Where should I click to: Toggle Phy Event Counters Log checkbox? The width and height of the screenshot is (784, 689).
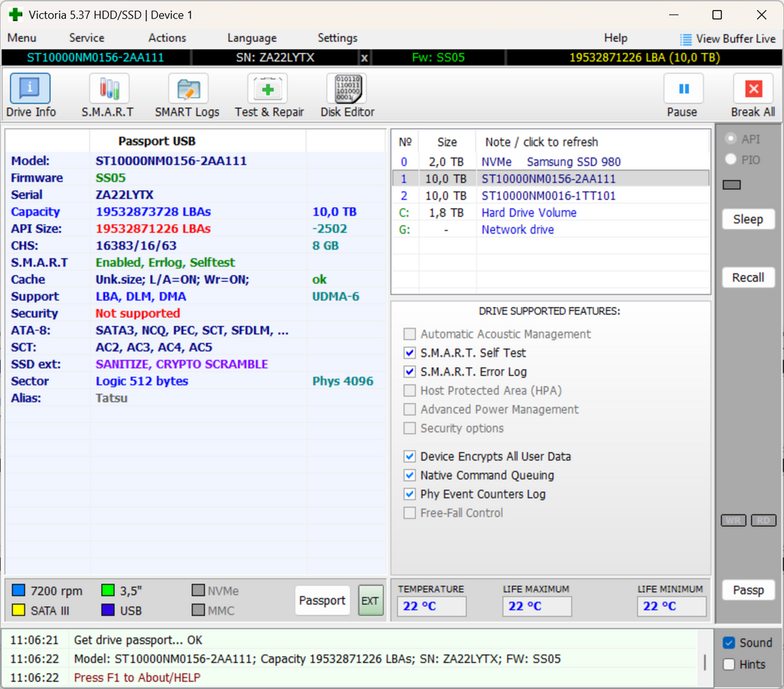pos(410,494)
